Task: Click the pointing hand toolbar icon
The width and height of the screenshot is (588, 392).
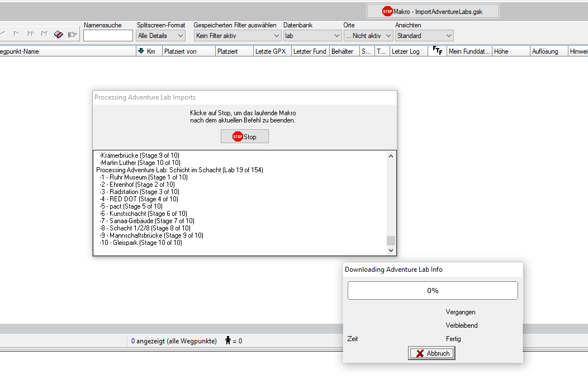Action: [72, 35]
